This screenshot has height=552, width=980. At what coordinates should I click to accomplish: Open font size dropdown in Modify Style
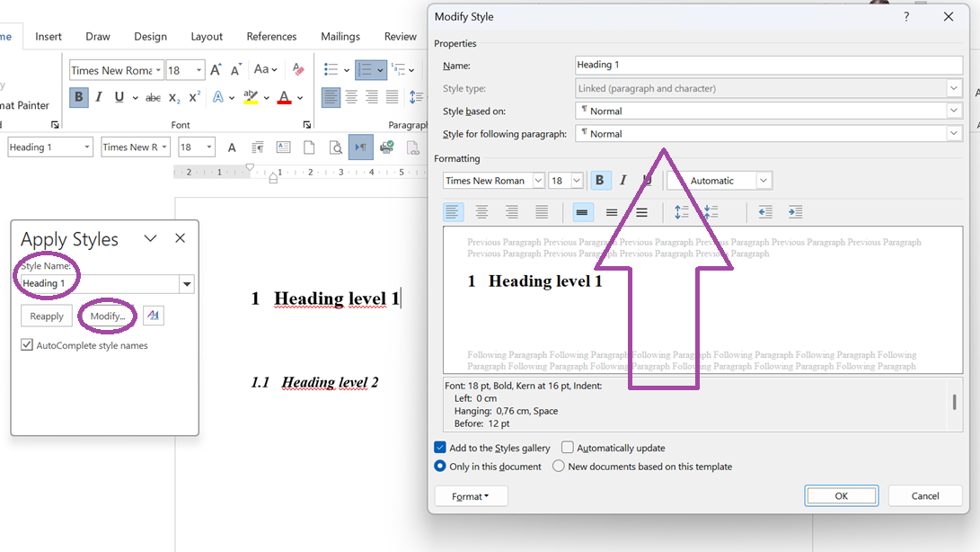[577, 180]
